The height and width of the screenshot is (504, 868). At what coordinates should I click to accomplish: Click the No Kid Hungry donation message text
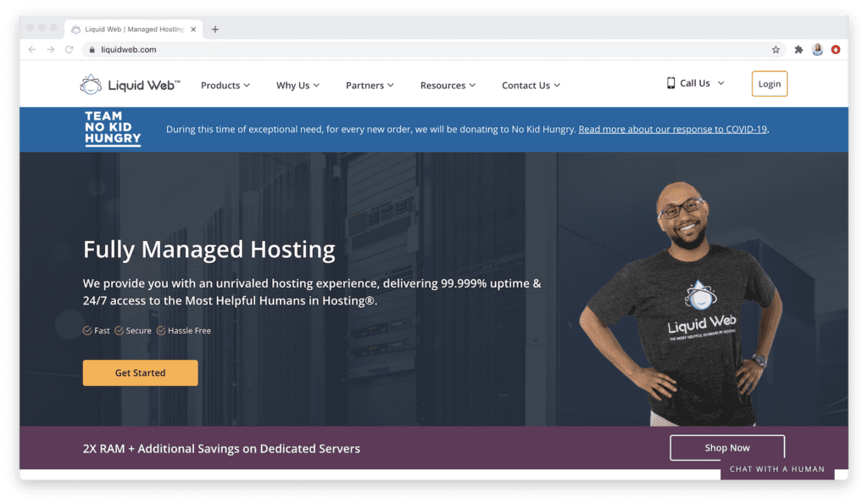(371, 129)
